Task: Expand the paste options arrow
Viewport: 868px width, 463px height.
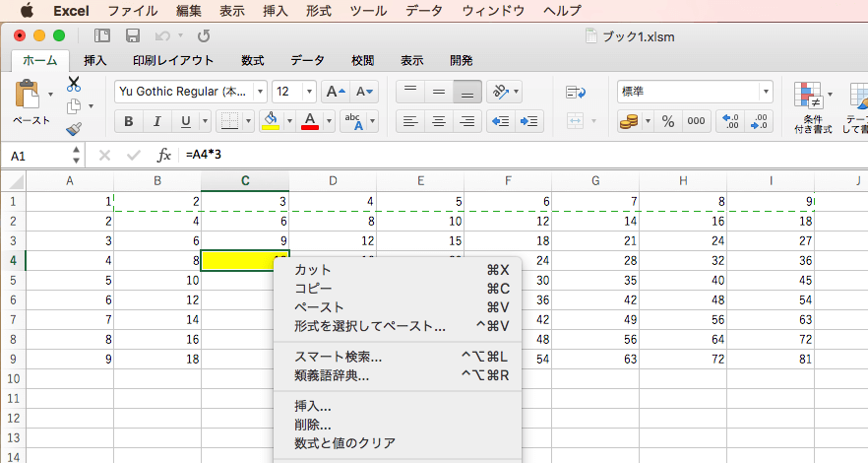Action: pos(50,95)
